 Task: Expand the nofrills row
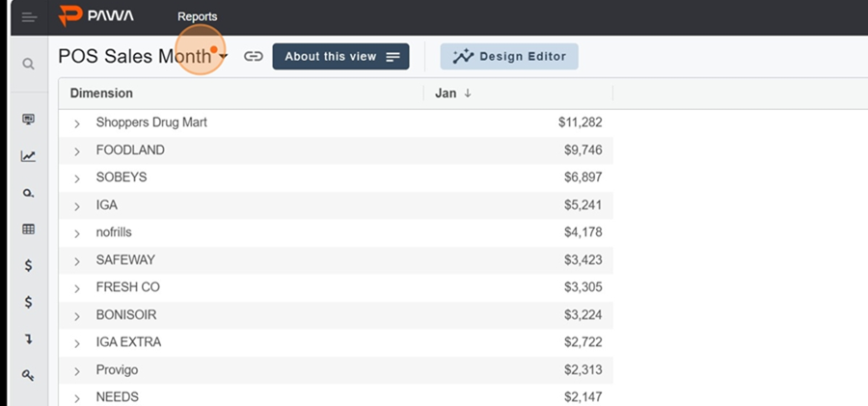click(77, 233)
